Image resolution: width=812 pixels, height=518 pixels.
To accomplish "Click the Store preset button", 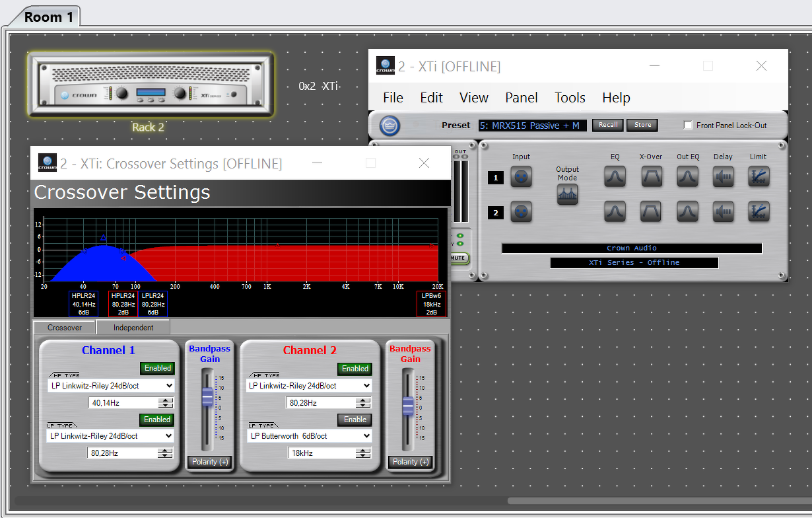I will point(642,125).
